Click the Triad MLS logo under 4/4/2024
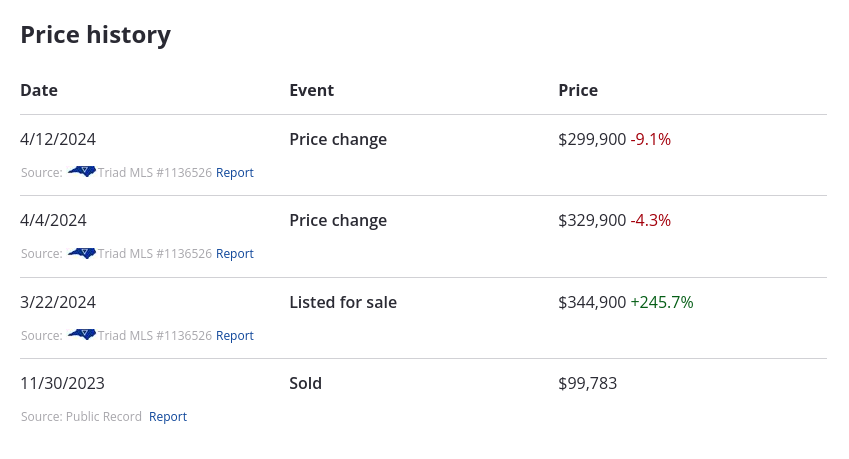 pos(81,253)
